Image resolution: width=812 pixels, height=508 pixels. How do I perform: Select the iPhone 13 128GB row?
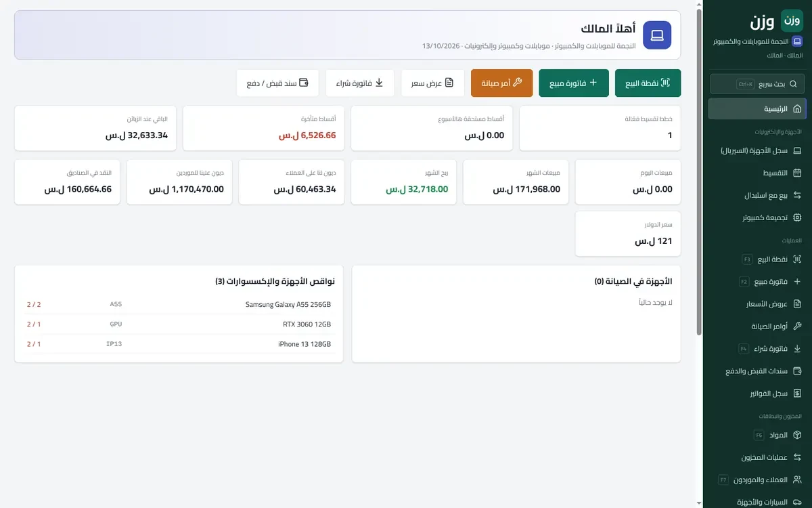click(179, 344)
